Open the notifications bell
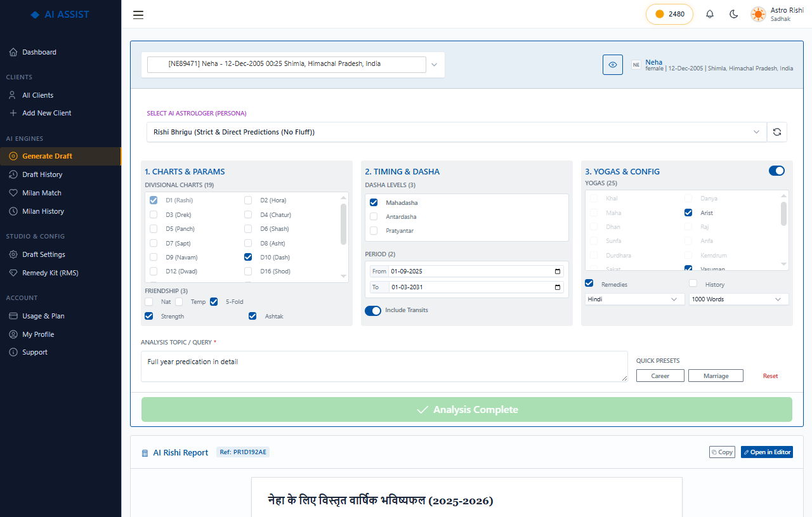 point(709,14)
